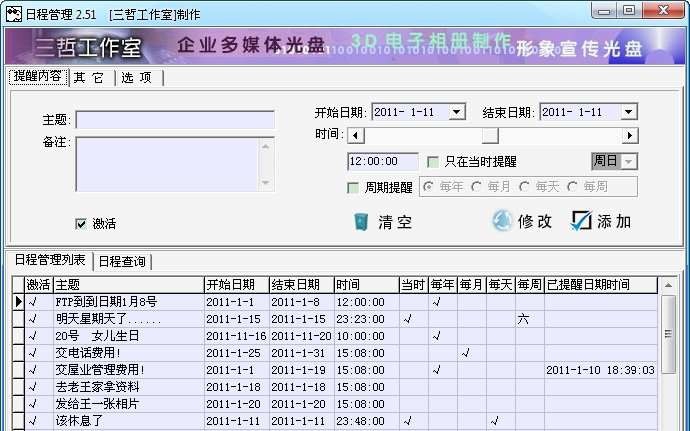Click the 清空 button
The width and height of the screenshot is (690, 431).
click(383, 222)
